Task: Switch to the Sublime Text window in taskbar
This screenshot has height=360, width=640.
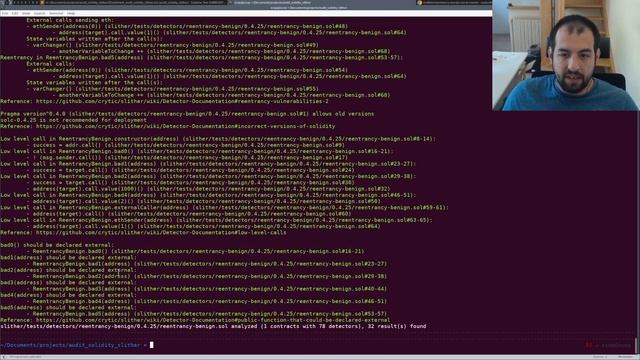Action: 133,2
